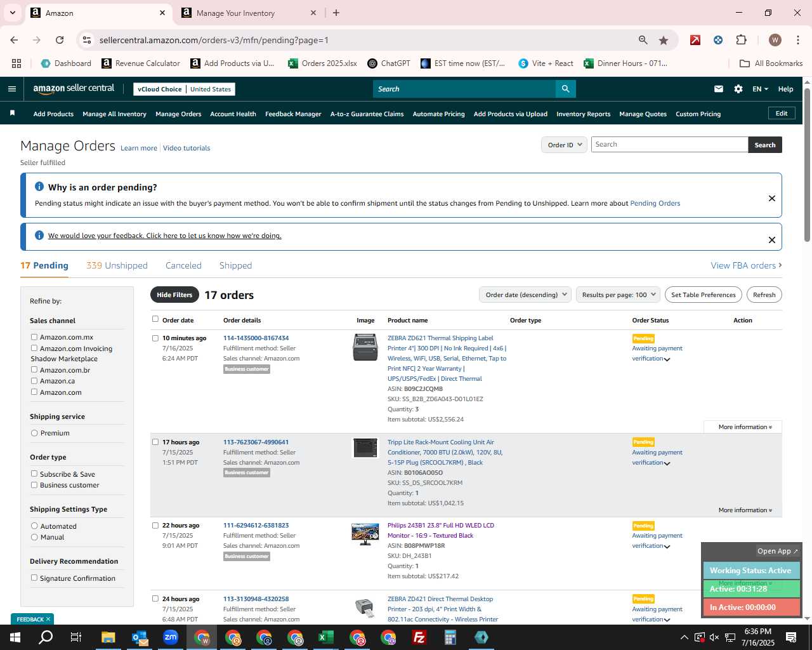The width and height of the screenshot is (812, 650).
Task: Open Manage All Inventory menu item
Action: (114, 114)
